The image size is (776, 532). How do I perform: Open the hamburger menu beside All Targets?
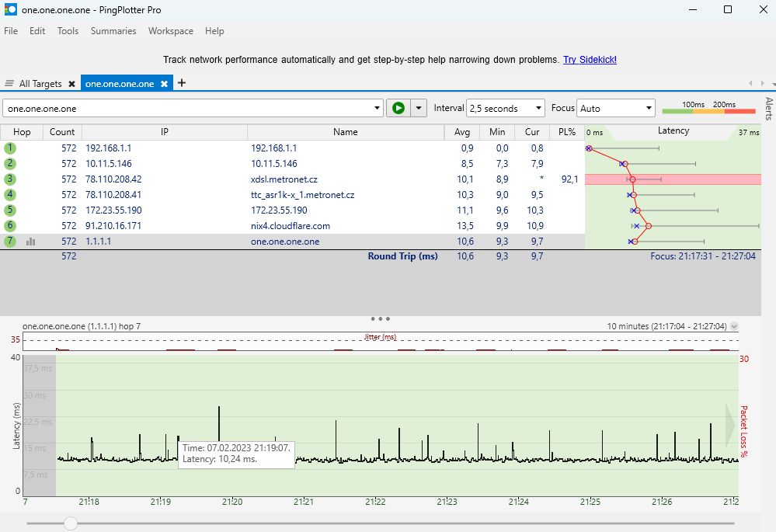9,83
